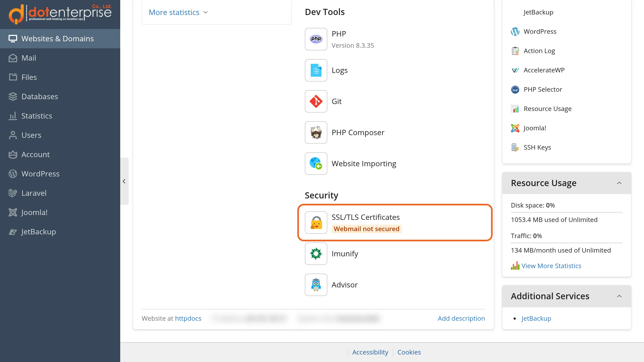Open Users in the sidebar
Viewport: 644px width, 362px height.
60,135
